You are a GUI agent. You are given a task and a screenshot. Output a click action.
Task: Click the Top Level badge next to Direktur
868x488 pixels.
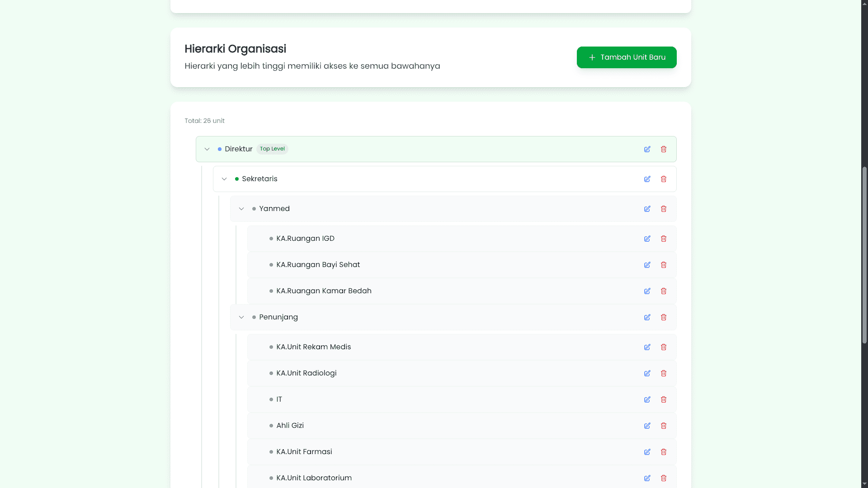click(x=272, y=149)
